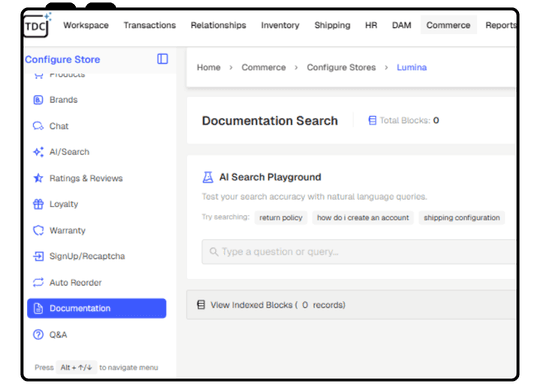Click the Total Blocks database icon

tap(372, 120)
